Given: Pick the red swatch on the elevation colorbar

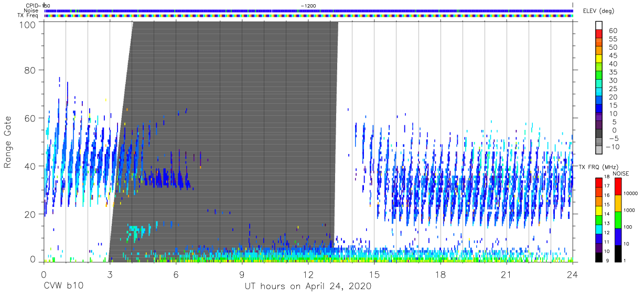Looking at the screenshot, I should tap(599, 35).
